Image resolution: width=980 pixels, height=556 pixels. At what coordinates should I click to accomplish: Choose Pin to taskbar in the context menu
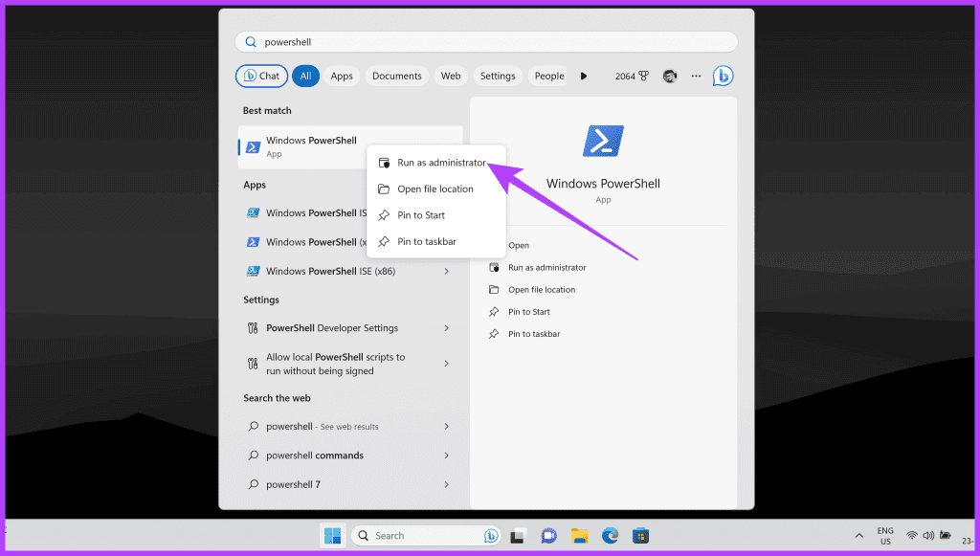[436, 241]
